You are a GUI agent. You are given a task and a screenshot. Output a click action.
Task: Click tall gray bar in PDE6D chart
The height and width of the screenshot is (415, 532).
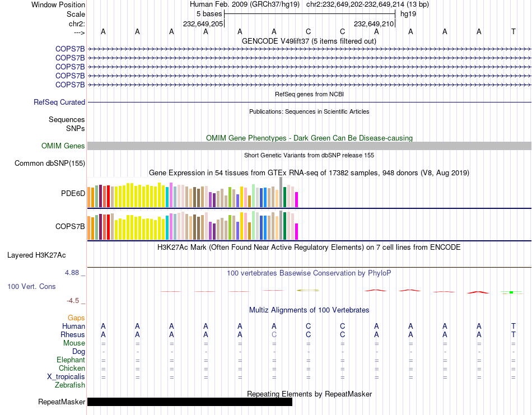281,192
